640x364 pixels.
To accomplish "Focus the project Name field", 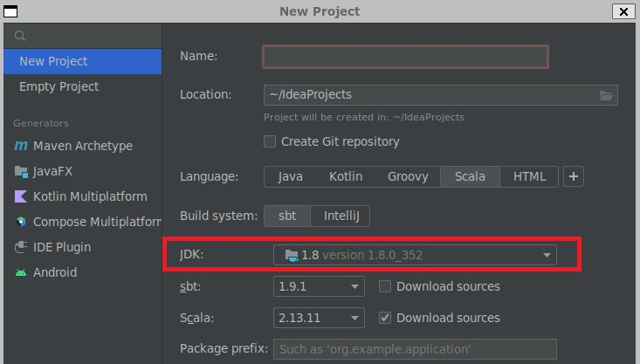I will (405, 57).
